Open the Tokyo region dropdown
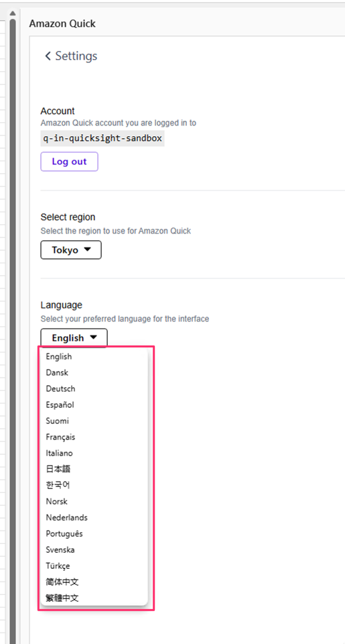This screenshot has width=345, height=644. 71,250
